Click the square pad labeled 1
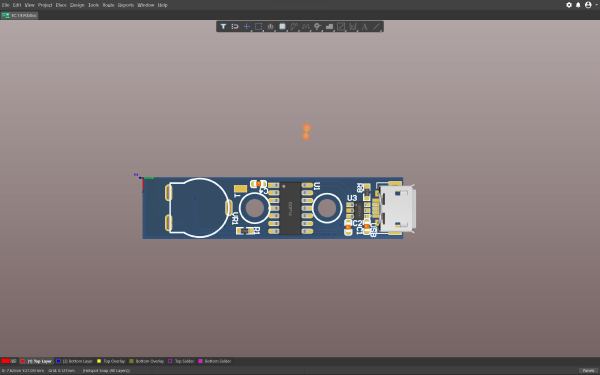 pos(240,189)
